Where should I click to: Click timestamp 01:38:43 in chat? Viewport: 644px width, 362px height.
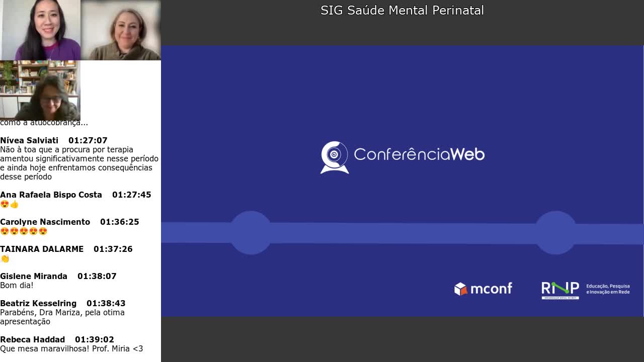106,303
